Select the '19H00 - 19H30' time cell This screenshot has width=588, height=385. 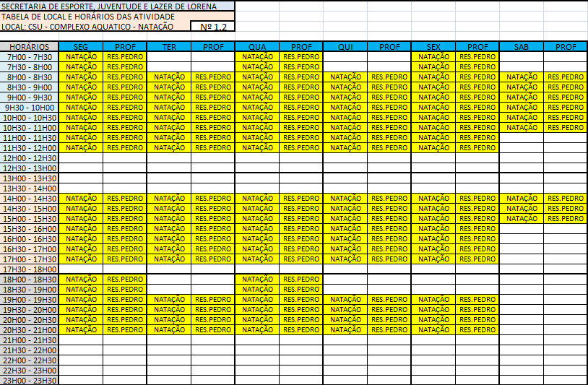pos(29,300)
